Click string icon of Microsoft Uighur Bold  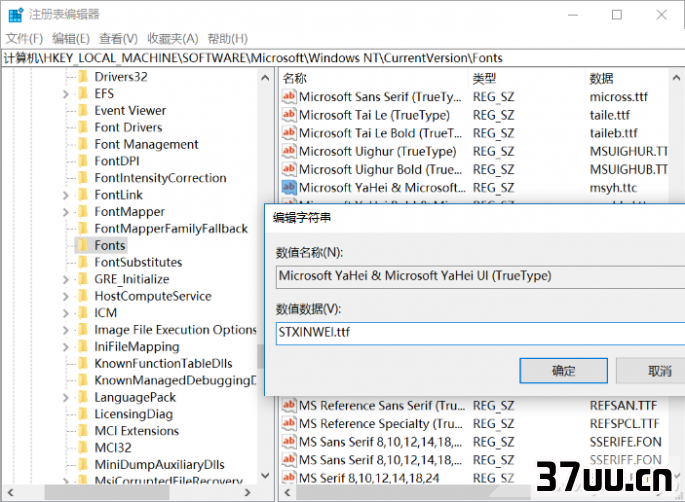pyautogui.click(x=289, y=169)
